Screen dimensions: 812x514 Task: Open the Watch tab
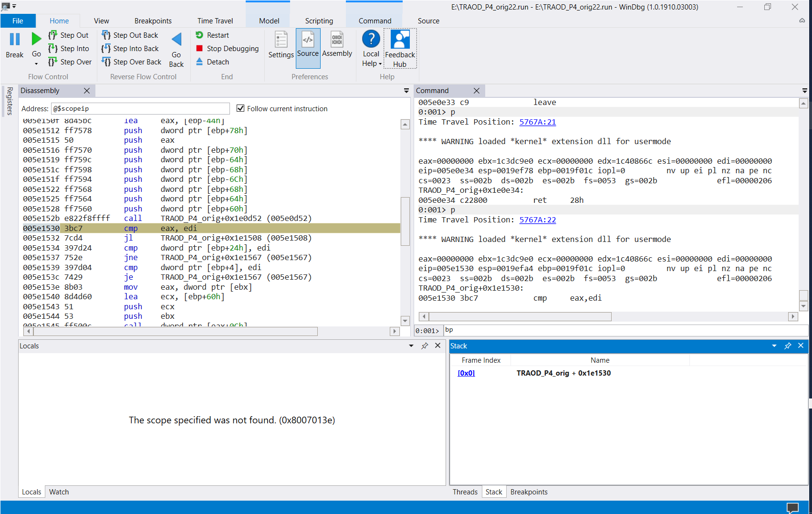(x=59, y=492)
